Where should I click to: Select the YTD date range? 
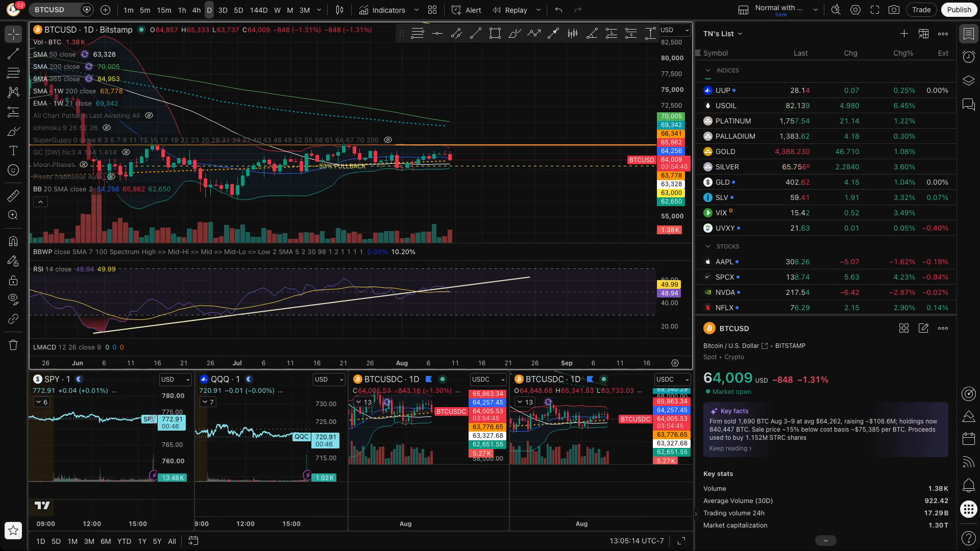pyautogui.click(x=124, y=541)
